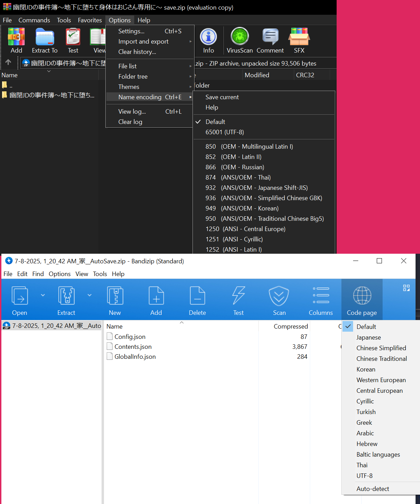
Task: Select 1251 (ANSI - Cyrillic) encoding
Action: (x=264, y=239)
